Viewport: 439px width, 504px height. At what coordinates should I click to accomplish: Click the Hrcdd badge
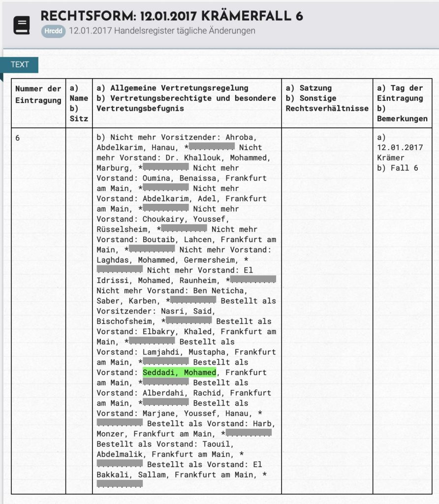point(53,31)
